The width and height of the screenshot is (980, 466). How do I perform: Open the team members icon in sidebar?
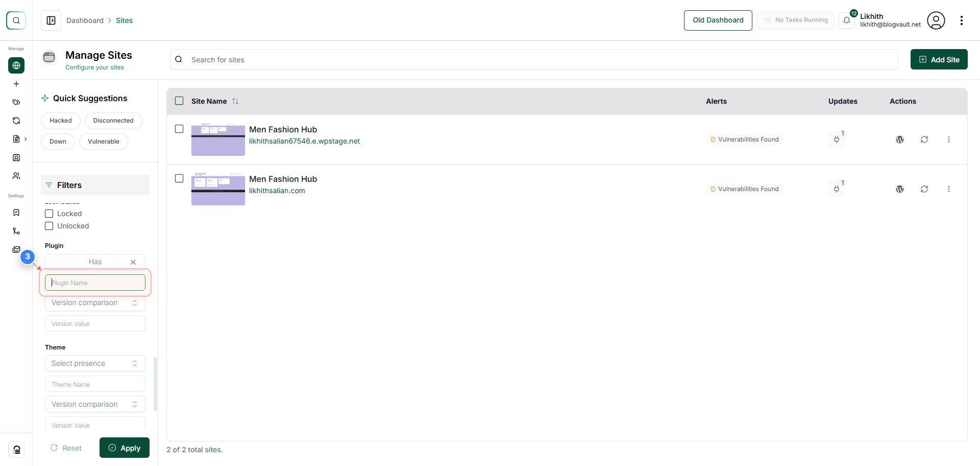(16, 176)
